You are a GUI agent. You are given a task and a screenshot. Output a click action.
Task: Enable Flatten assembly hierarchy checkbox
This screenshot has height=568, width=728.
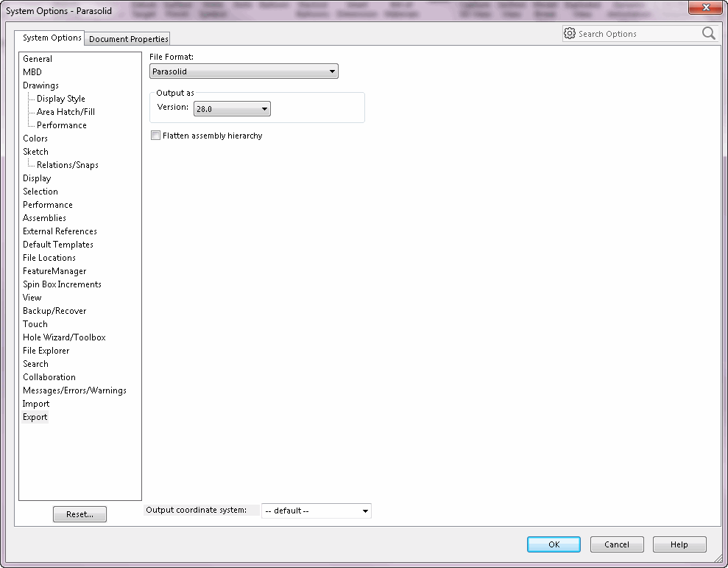[x=155, y=136]
